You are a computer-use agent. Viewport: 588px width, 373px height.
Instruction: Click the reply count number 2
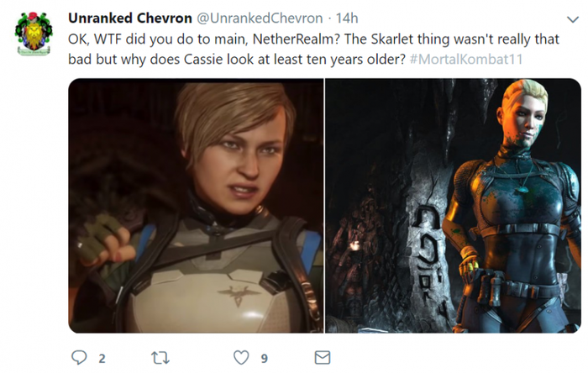(x=102, y=358)
